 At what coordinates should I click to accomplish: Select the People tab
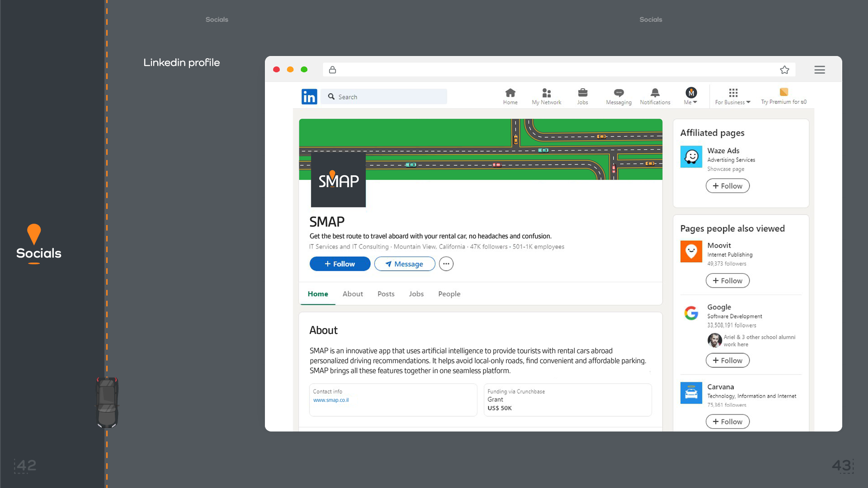[x=449, y=294]
